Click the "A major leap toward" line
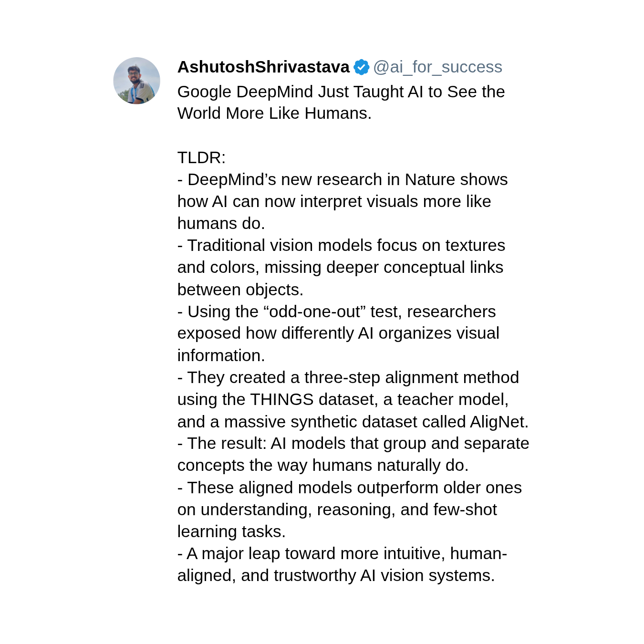Viewport: 644px width, 644px height. [342, 553]
